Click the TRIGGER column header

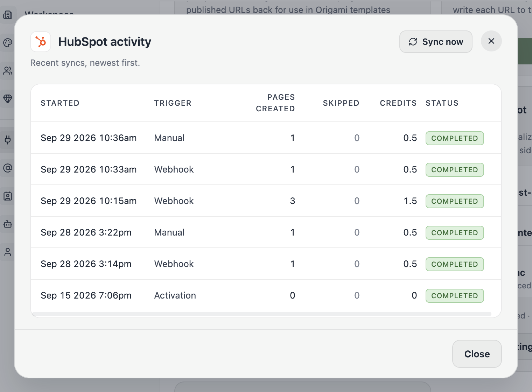click(x=173, y=103)
